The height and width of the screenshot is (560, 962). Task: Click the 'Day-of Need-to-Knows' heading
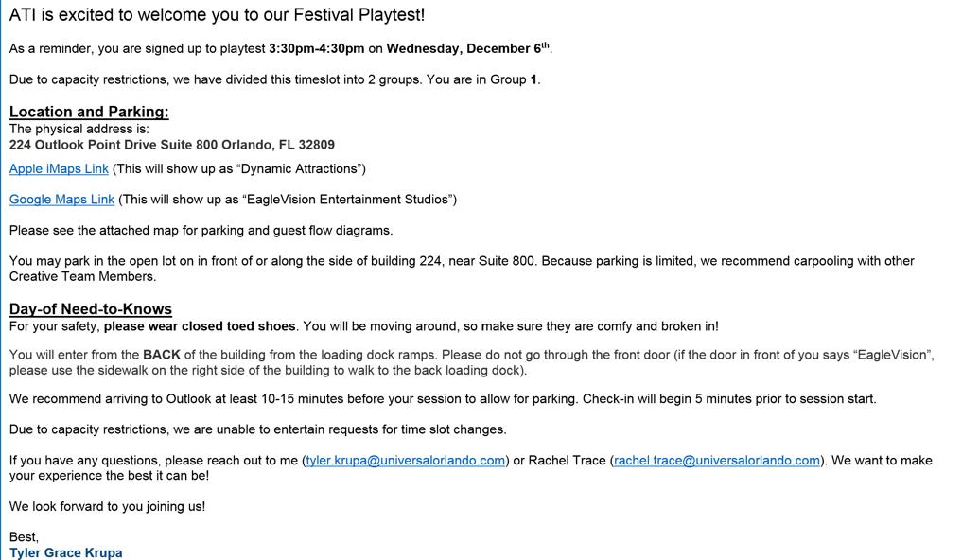click(x=91, y=309)
